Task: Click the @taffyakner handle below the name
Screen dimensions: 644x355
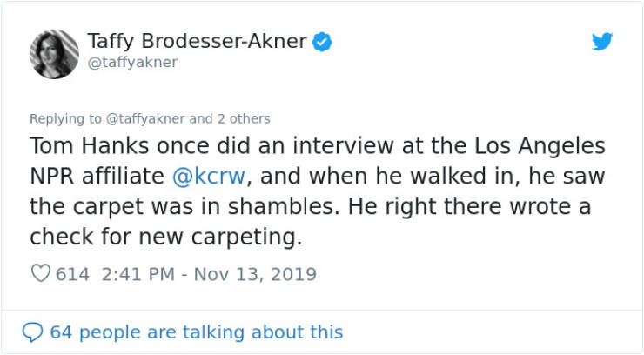Action: coord(132,63)
